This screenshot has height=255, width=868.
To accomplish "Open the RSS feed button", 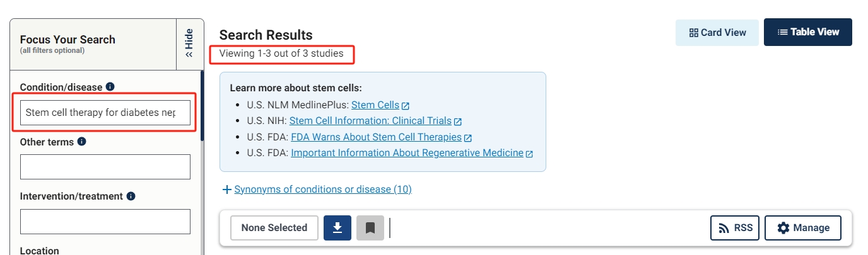I will coord(736,228).
